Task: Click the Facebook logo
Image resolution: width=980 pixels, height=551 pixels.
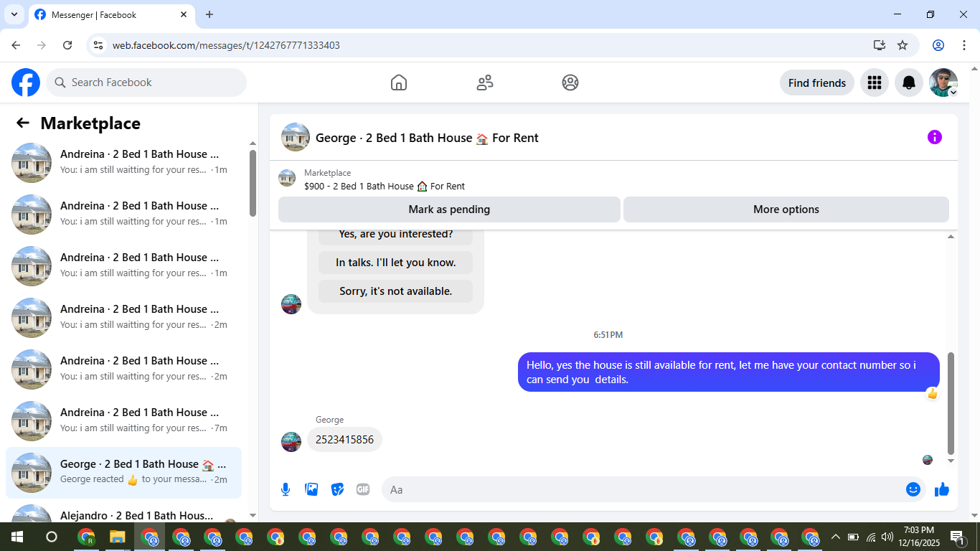Action: pyautogui.click(x=26, y=83)
